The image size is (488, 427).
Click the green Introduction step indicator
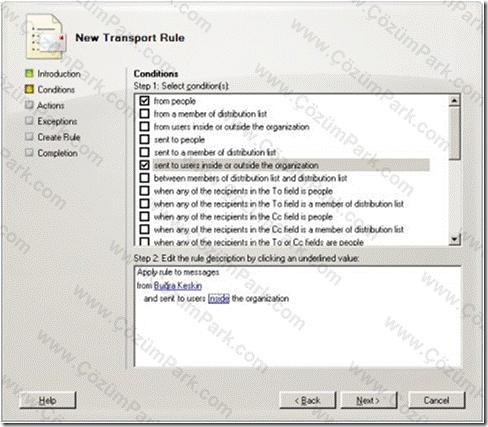[29, 73]
